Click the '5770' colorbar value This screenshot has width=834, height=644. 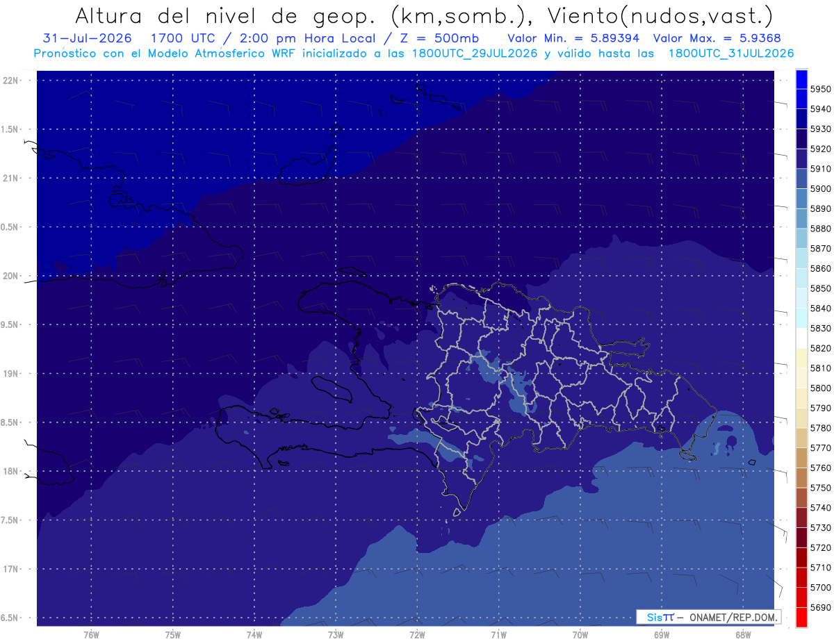point(820,448)
